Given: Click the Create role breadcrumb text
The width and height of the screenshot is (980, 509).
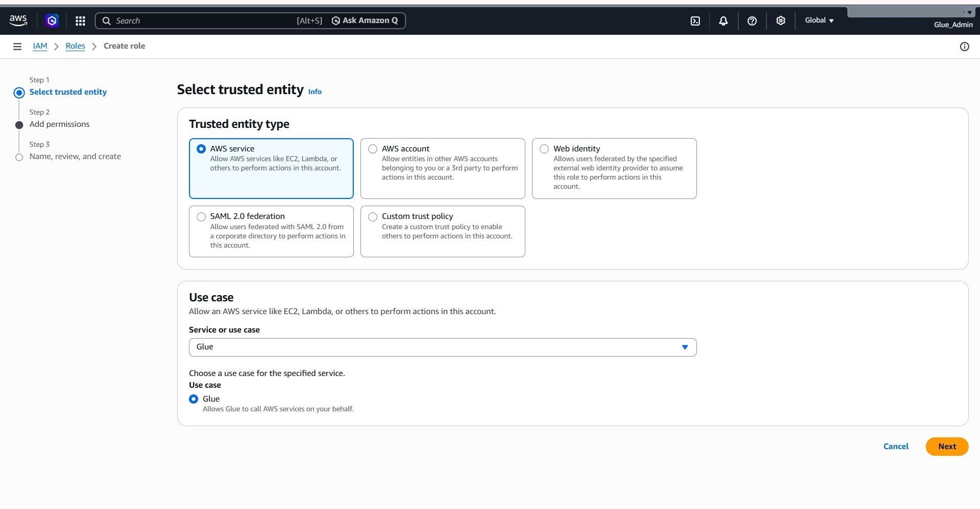Looking at the screenshot, I should click(x=124, y=46).
